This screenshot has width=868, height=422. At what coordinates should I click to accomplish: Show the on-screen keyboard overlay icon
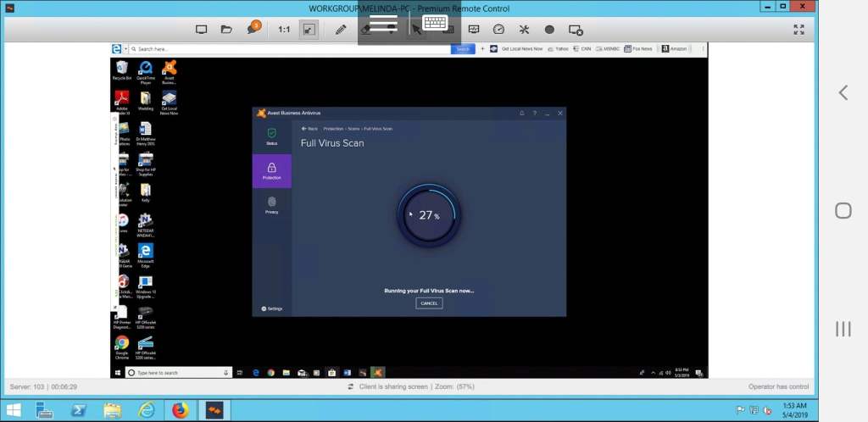435,23
